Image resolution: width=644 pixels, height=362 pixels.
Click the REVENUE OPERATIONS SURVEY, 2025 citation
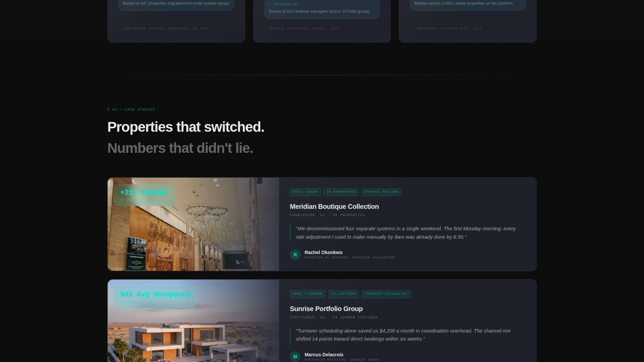[302, 28]
